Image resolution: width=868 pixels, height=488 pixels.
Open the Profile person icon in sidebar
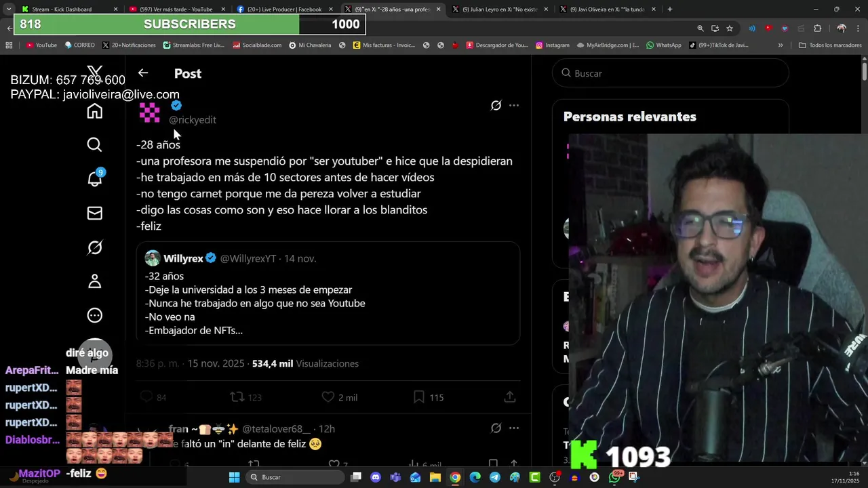pyautogui.click(x=94, y=281)
